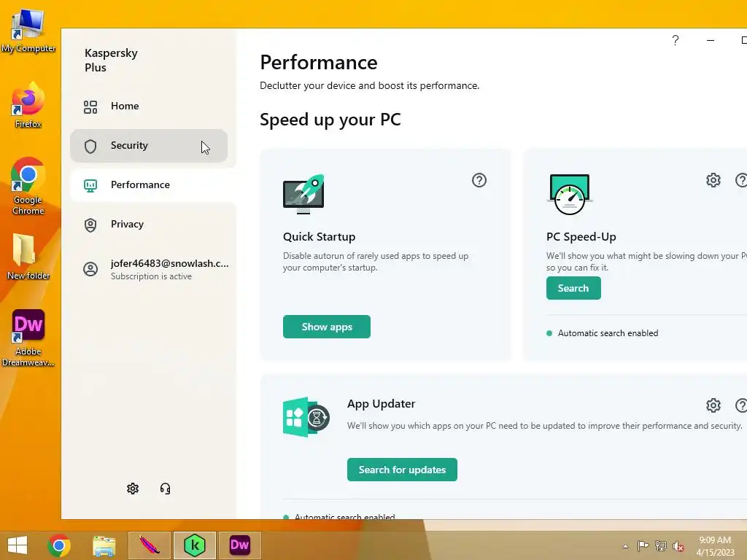Go to the Security section

[149, 146]
